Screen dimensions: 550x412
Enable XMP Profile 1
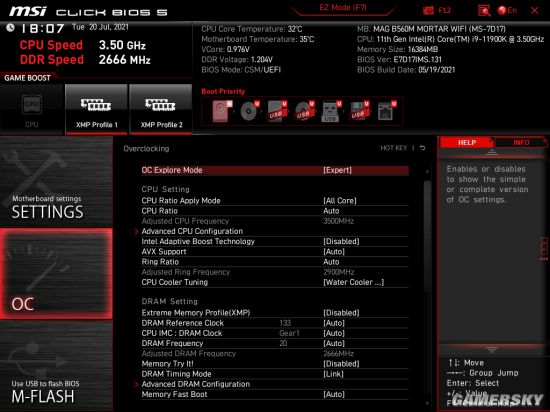click(96, 109)
